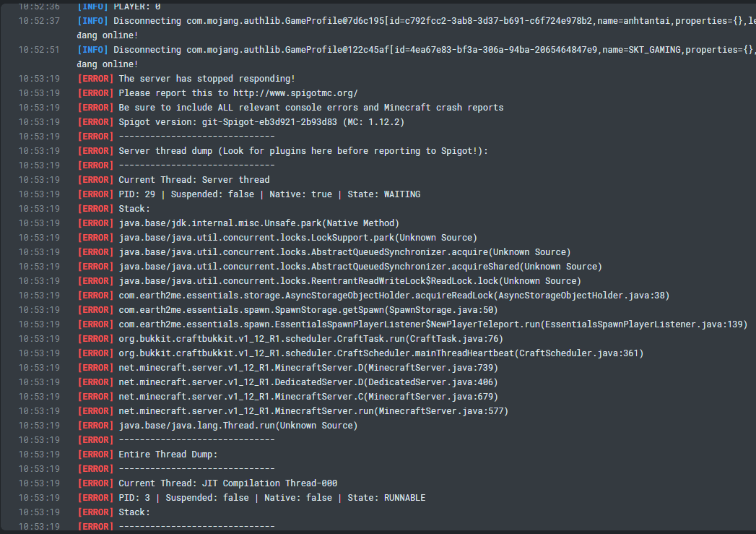Click the 'Entire Thread Dump:' line
Image resolution: width=756 pixels, height=534 pixels.
pyautogui.click(x=168, y=455)
